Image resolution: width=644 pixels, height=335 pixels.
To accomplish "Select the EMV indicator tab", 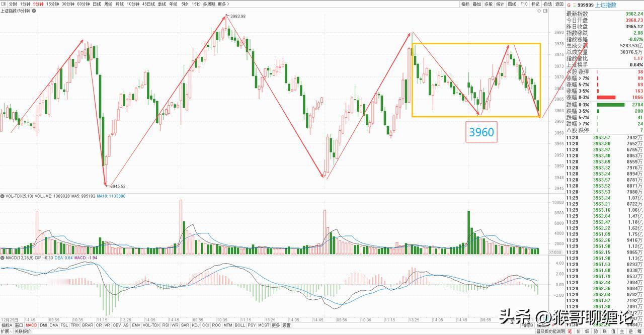I will tap(136, 325).
